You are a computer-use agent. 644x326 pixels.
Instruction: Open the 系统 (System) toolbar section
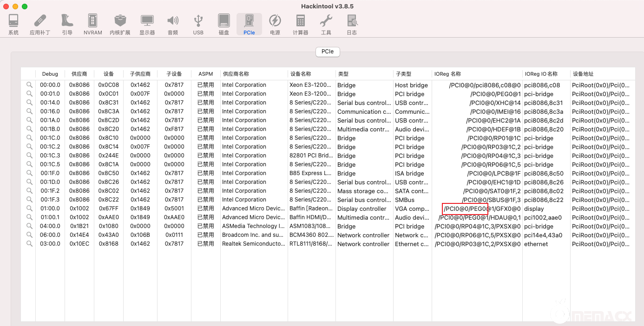13,24
